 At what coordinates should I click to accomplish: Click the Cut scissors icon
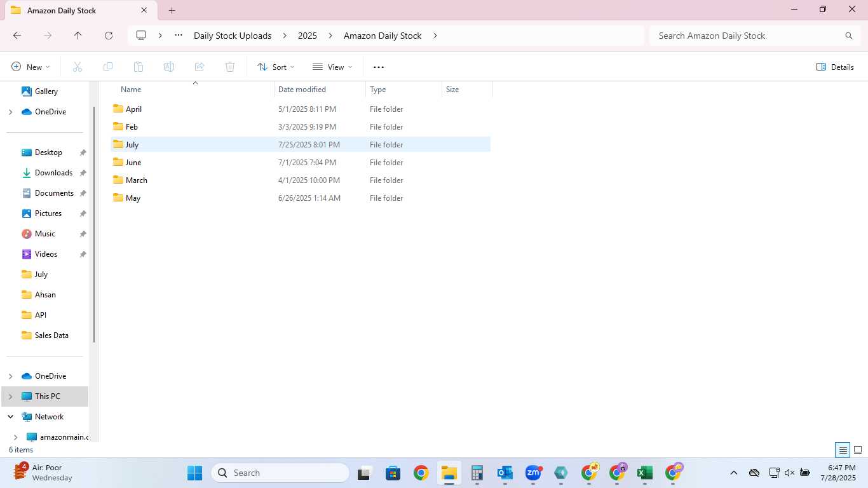point(78,67)
